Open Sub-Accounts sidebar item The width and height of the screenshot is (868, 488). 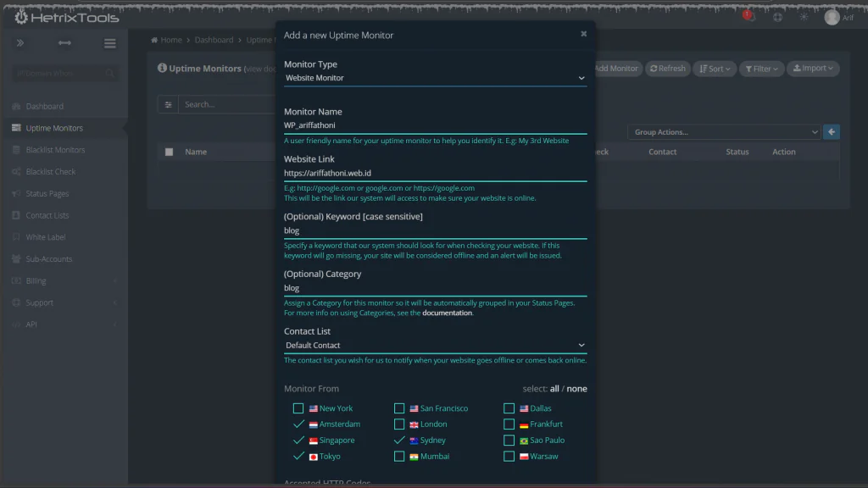click(x=48, y=259)
